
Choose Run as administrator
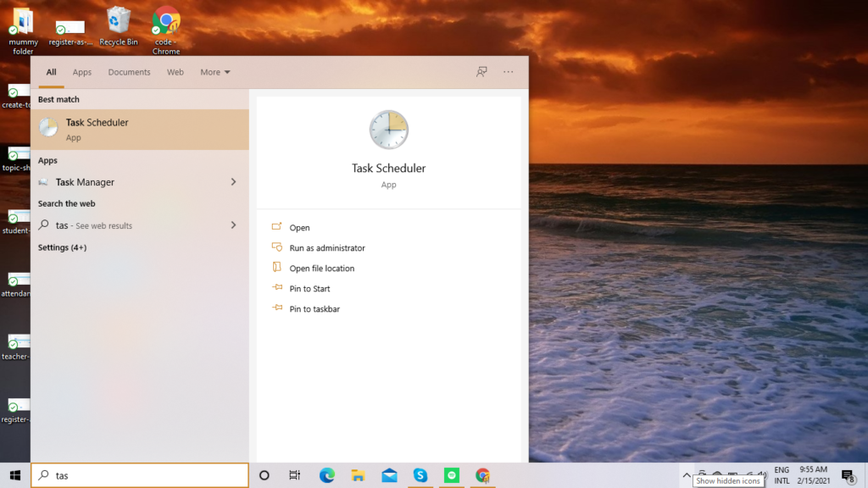pyautogui.click(x=327, y=248)
